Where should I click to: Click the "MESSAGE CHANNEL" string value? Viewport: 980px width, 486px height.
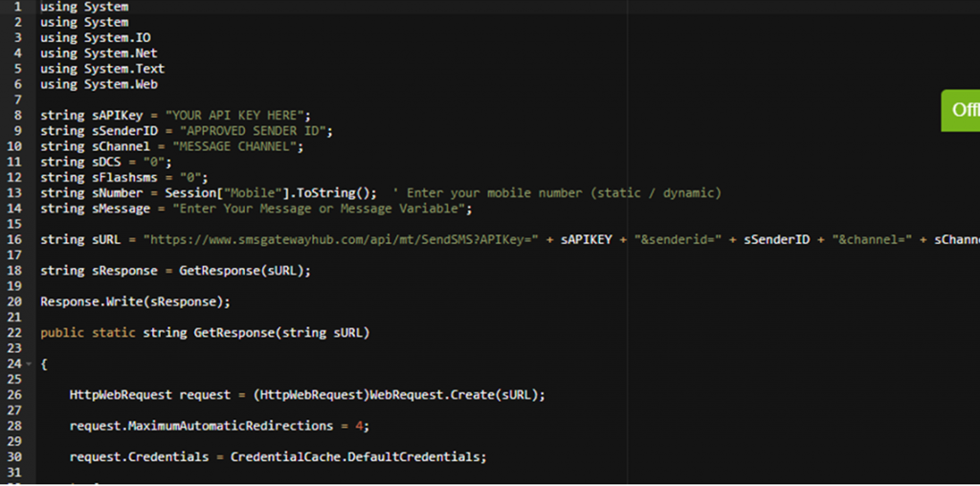click(236, 146)
